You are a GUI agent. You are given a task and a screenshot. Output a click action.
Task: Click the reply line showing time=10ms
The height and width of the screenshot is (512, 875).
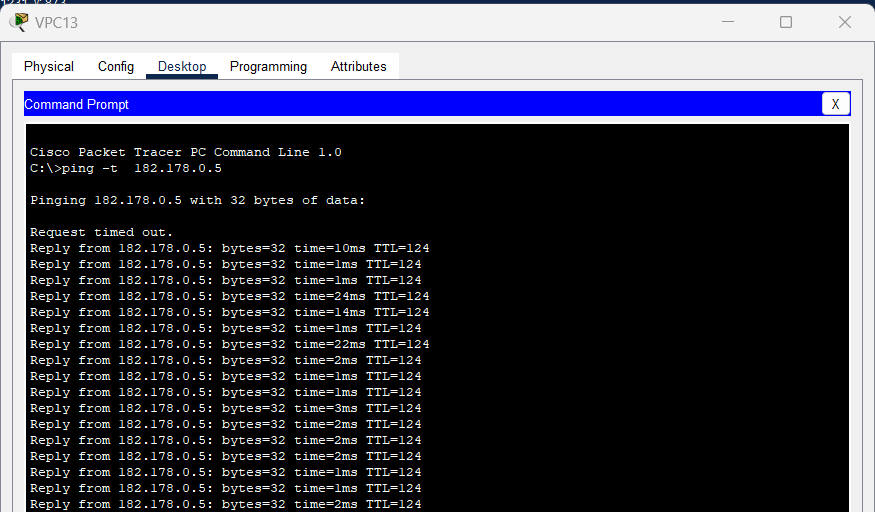tap(229, 248)
